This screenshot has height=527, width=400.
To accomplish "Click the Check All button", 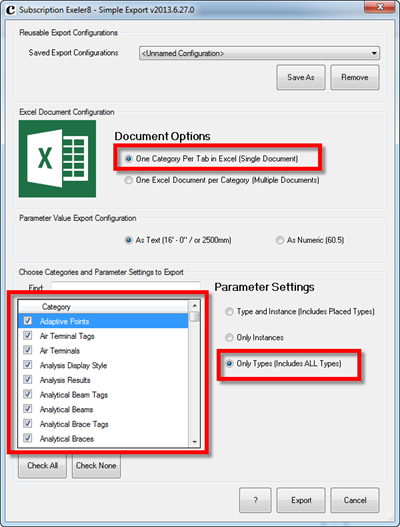I will click(42, 465).
